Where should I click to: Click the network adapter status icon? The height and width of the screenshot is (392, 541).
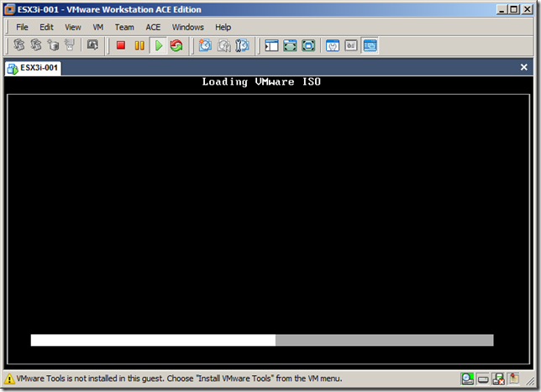click(x=498, y=379)
